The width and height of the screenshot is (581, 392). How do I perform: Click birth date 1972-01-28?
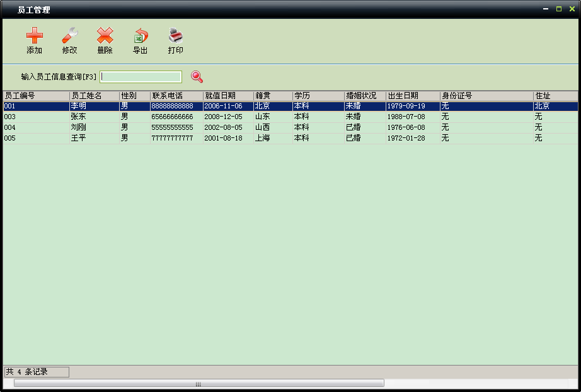coord(406,138)
